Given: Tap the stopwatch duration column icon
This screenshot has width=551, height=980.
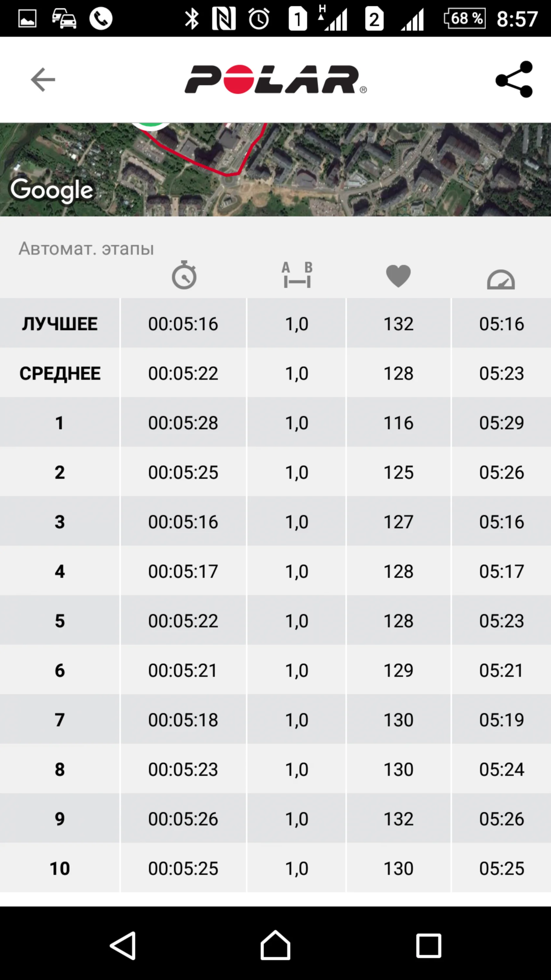Looking at the screenshot, I should click(x=184, y=275).
